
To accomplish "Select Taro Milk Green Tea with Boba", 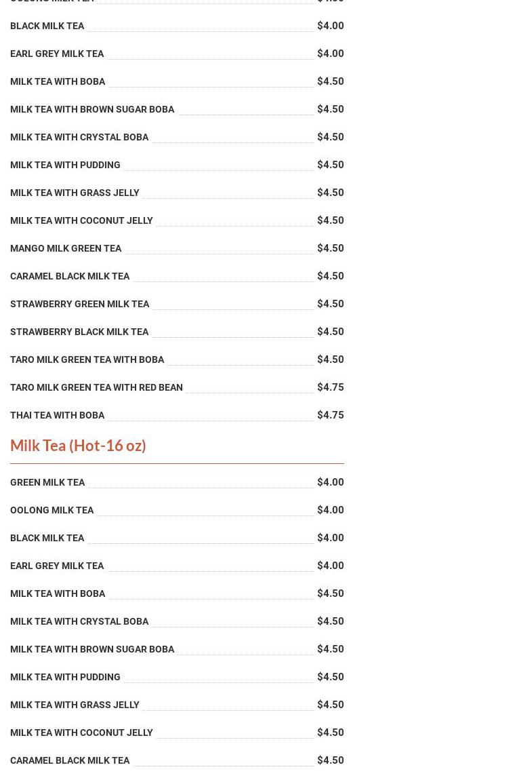I will (87, 359).
